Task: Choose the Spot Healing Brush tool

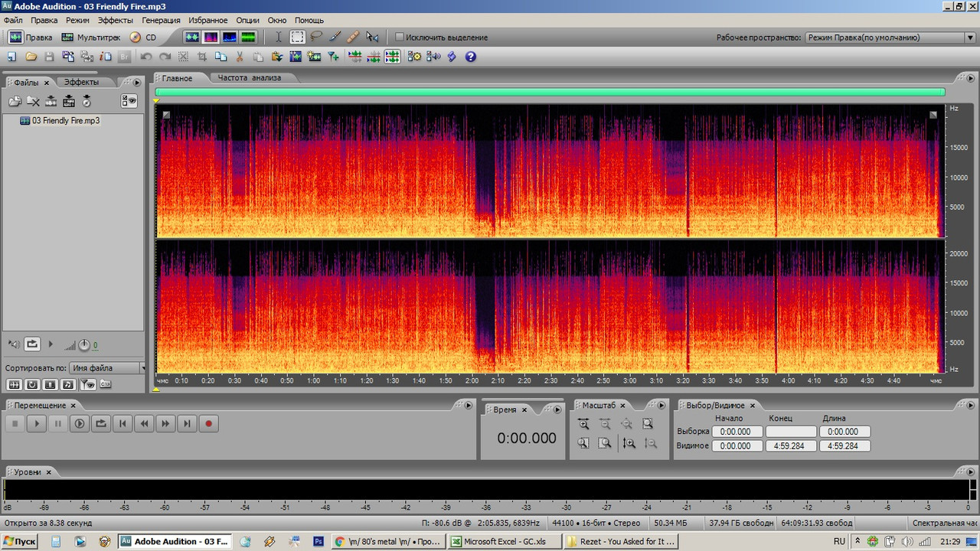Action: click(353, 37)
